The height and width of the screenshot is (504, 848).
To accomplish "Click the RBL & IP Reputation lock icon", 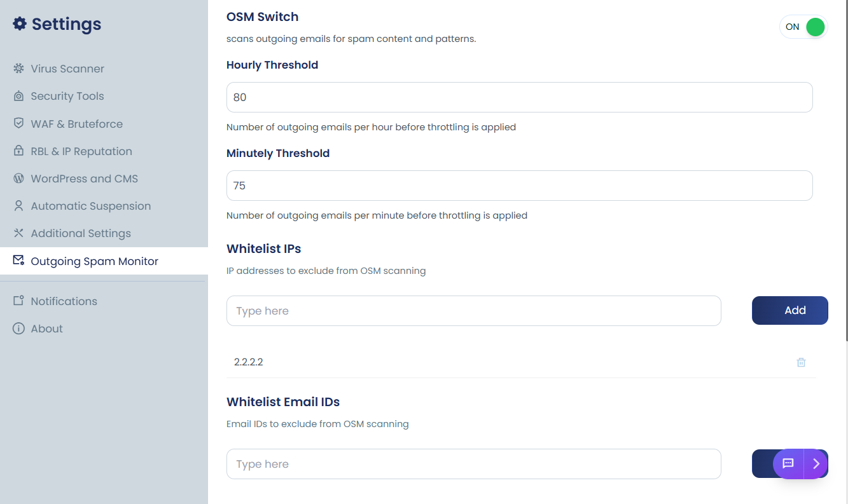I will click(x=18, y=151).
